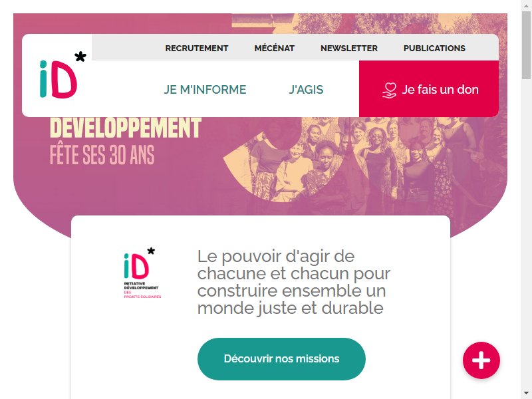Click the Le pouvoir d'agir tagline text
Screen dimensions: 532x399
293,282
